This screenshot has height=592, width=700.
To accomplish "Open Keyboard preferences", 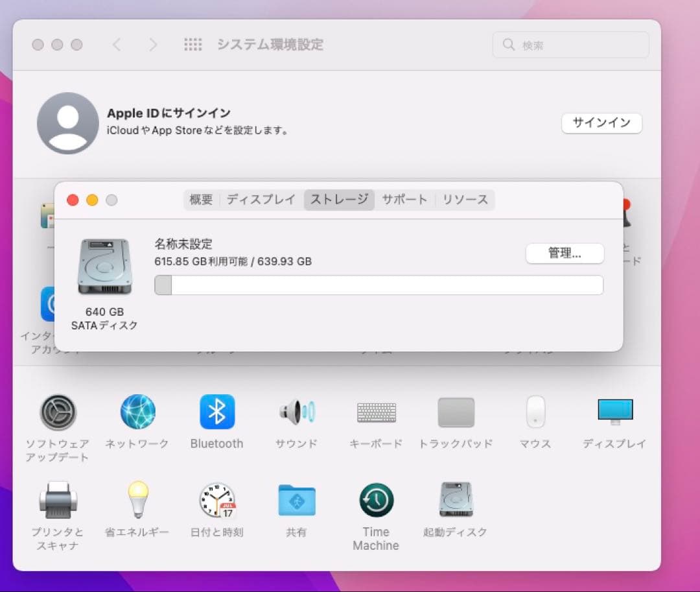I will click(376, 412).
